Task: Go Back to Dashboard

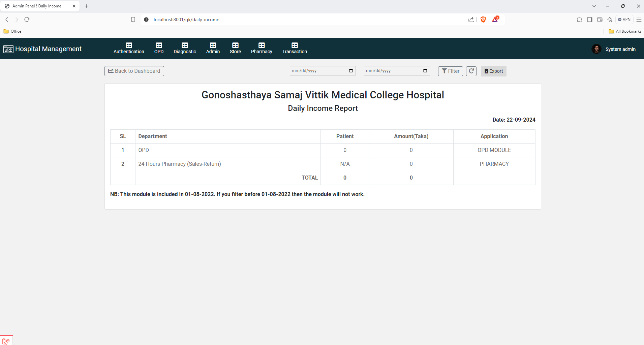Action: point(134,71)
